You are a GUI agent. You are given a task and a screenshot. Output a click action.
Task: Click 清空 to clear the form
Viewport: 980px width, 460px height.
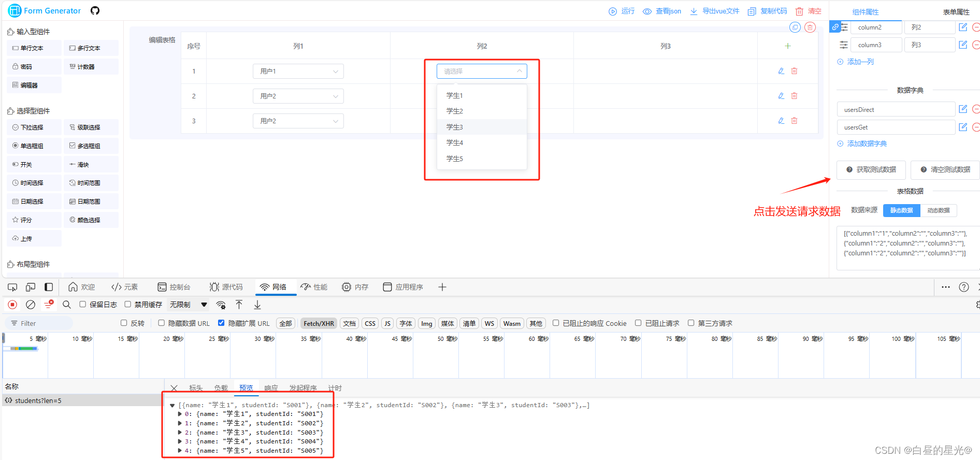click(809, 11)
